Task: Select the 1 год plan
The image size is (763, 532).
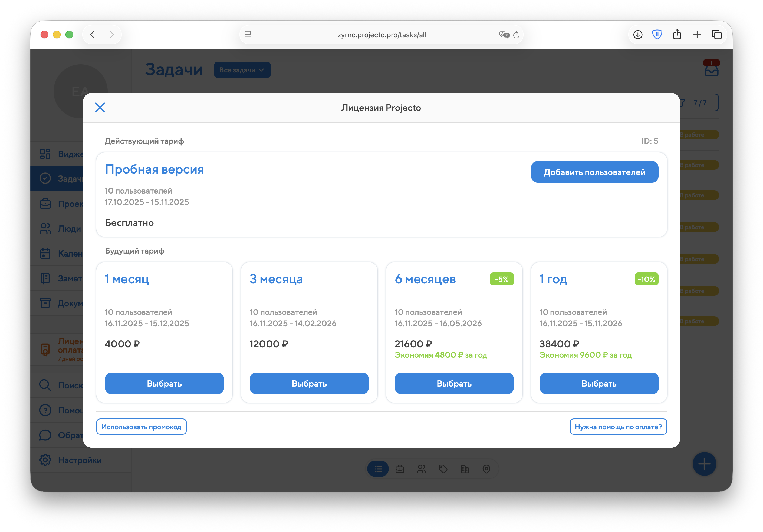Action: [599, 383]
